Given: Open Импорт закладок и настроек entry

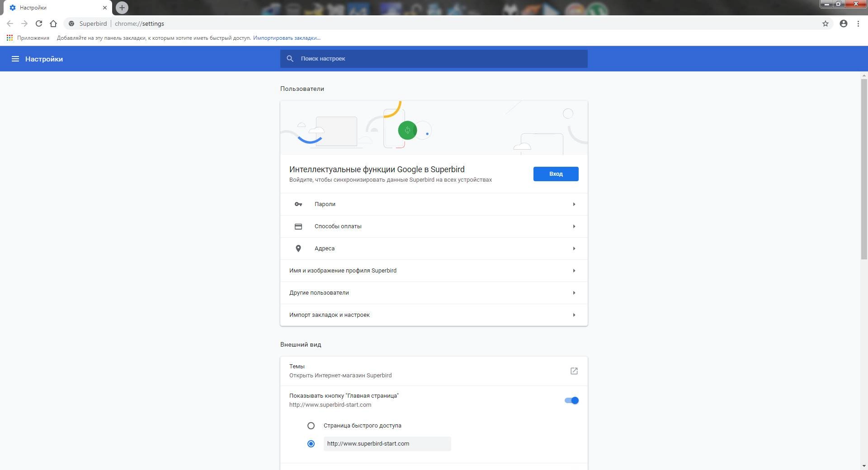Looking at the screenshot, I should (x=434, y=315).
